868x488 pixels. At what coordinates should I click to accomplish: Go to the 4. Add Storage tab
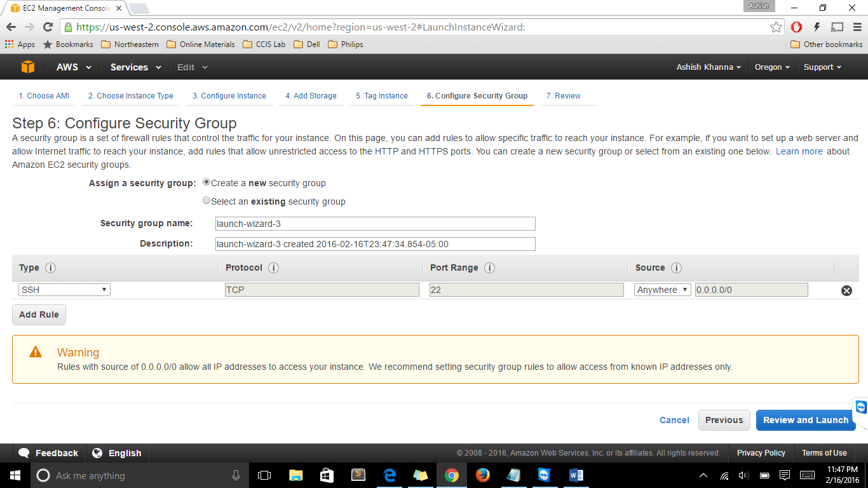(x=311, y=96)
